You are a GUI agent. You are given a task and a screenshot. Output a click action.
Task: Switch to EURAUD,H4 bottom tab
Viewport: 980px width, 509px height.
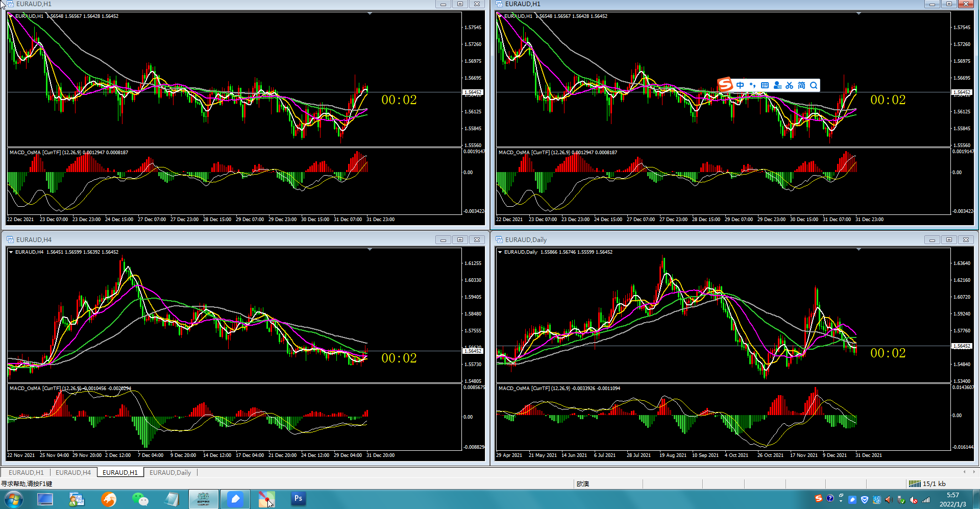73,472
